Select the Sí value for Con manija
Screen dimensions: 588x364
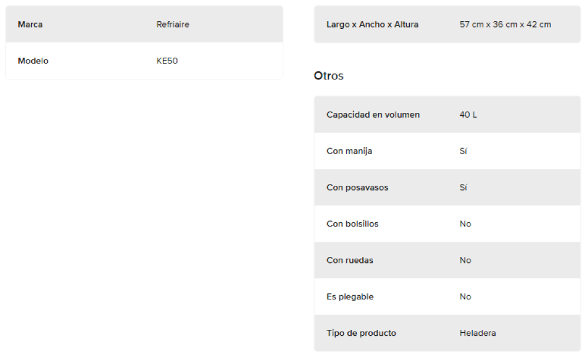pos(463,151)
